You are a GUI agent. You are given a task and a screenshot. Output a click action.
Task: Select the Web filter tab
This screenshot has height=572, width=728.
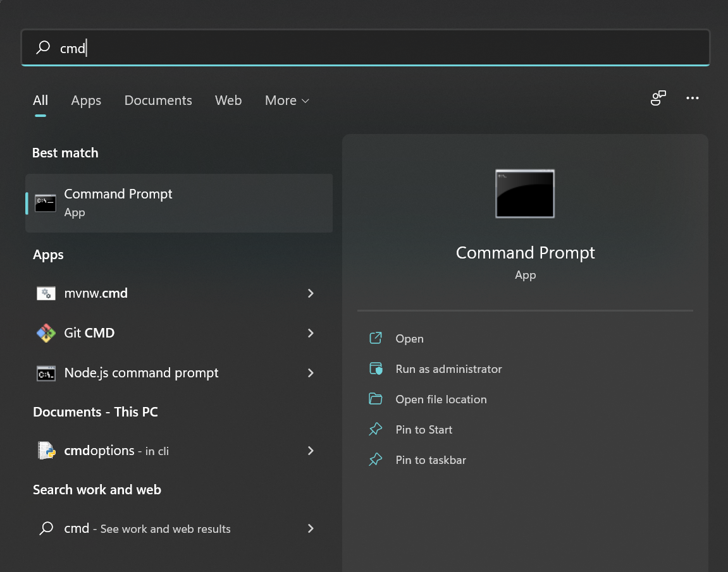(228, 100)
